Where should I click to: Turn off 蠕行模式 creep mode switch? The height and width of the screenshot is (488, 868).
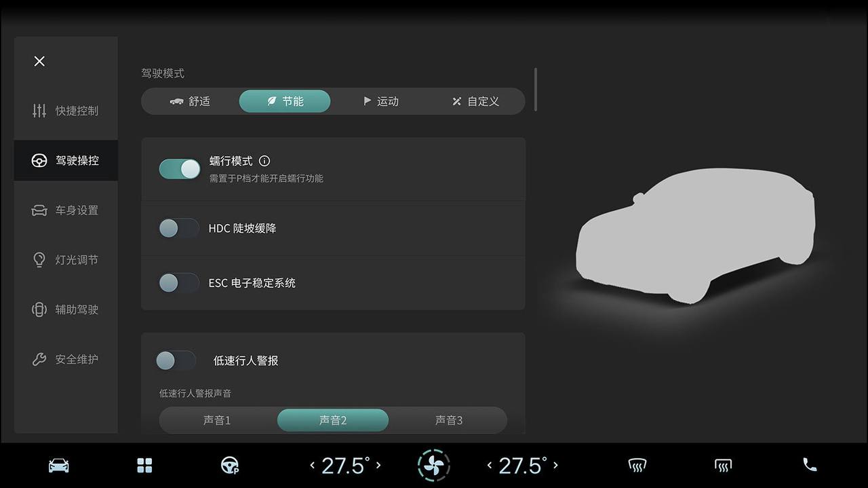pos(180,169)
